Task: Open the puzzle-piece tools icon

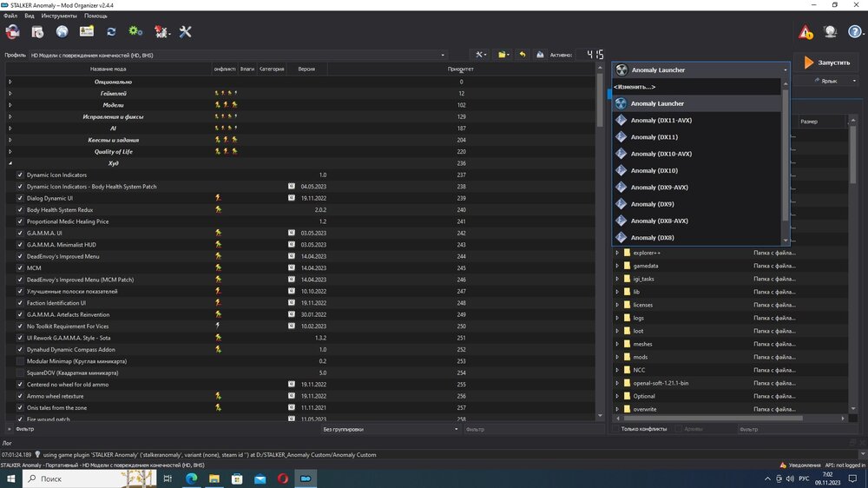Action: coord(161,32)
